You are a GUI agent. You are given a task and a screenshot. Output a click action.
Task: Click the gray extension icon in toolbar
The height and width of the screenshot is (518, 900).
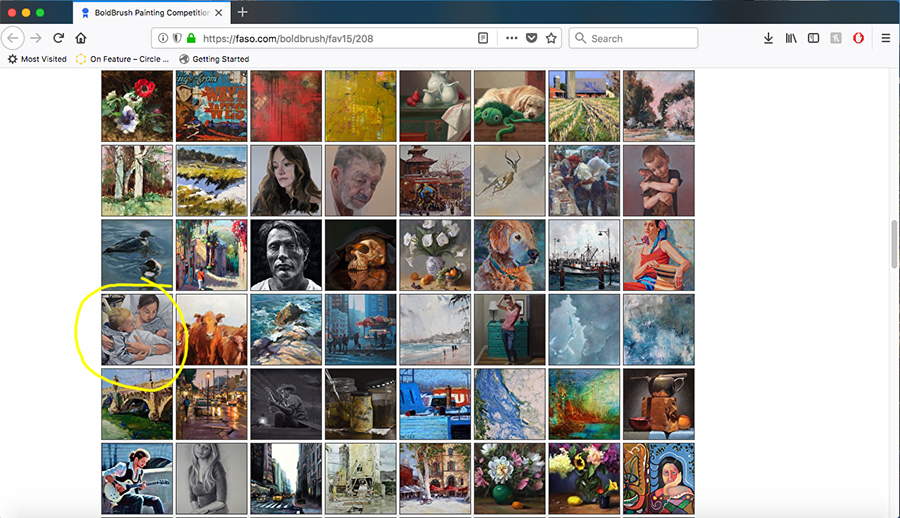point(836,38)
